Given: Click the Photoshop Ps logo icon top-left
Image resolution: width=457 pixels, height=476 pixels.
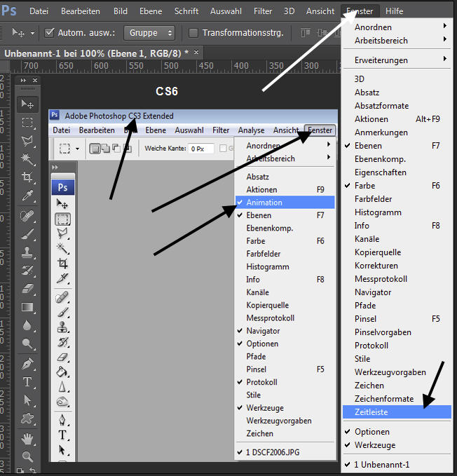Looking at the screenshot, I should pos(9,11).
